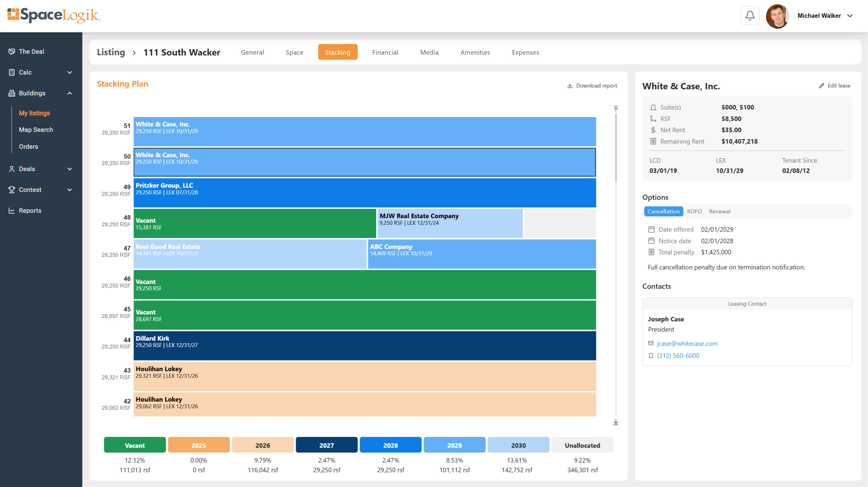Click The Deal handshake icon
The image size is (868, 487).
click(x=12, y=52)
